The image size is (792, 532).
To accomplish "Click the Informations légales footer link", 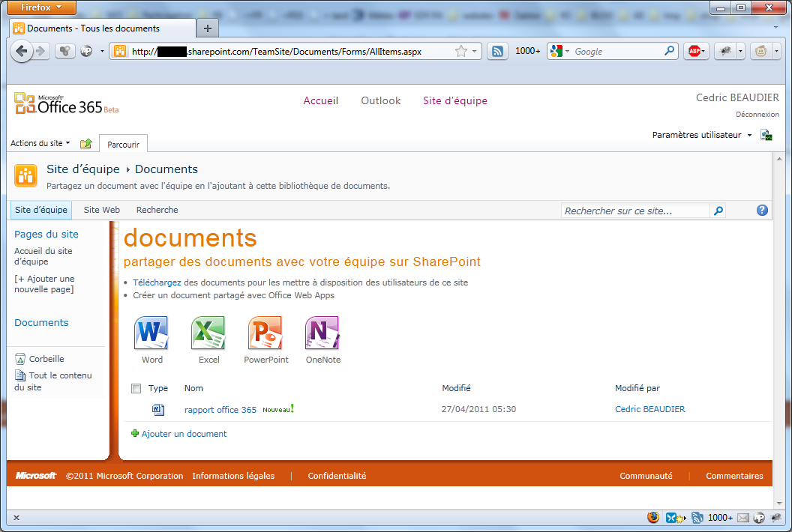I will tap(233, 476).
